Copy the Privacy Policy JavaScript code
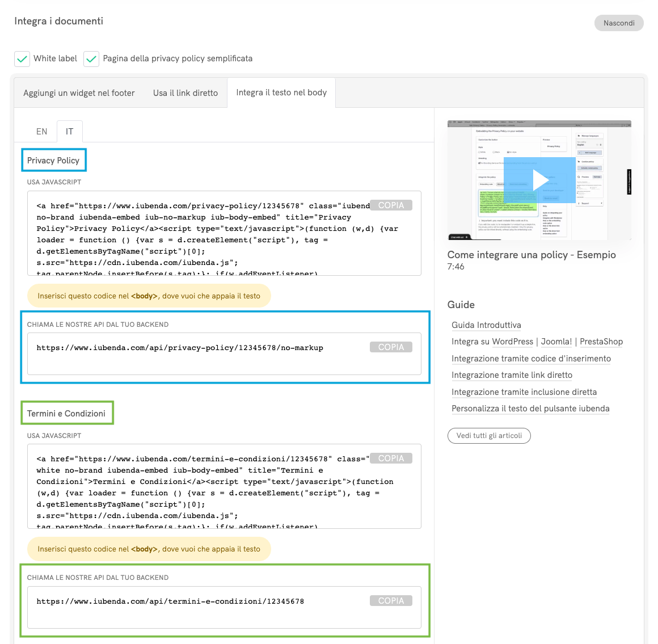 click(x=391, y=205)
